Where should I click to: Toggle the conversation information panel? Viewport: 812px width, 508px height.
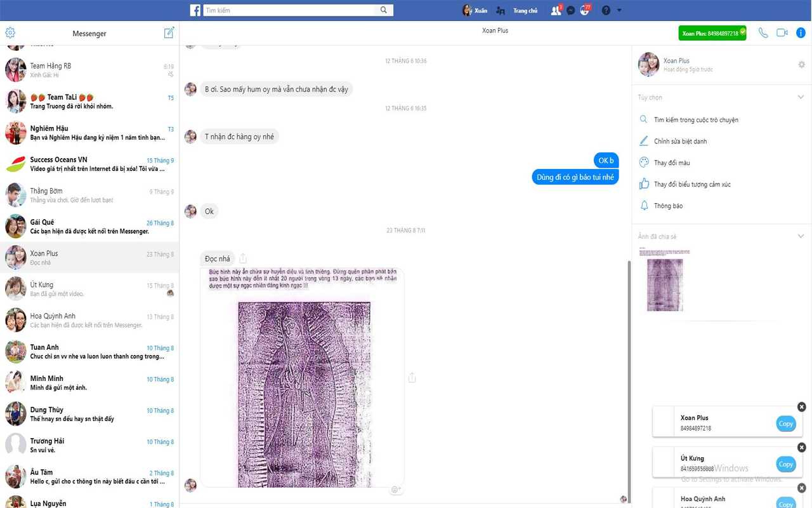point(801,32)
